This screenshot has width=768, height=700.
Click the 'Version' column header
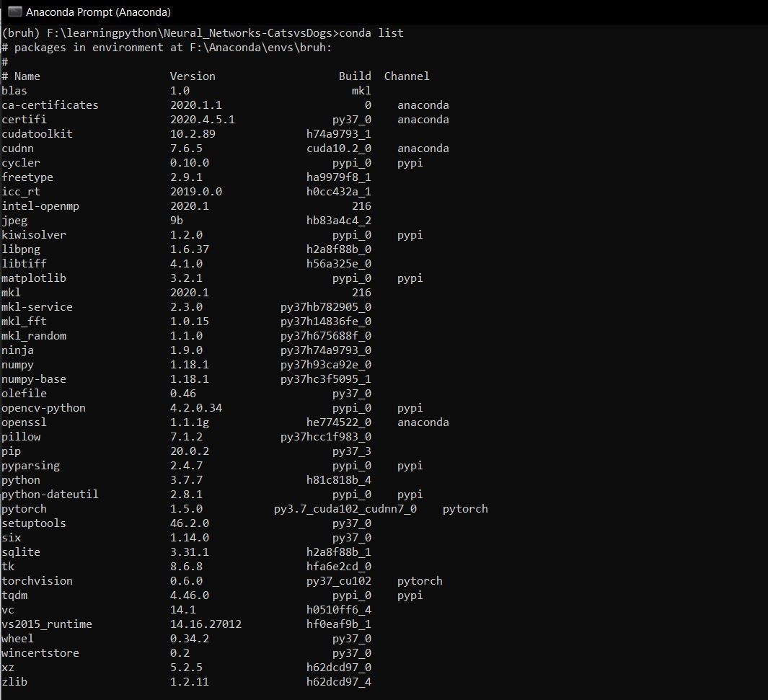[193, 76]
